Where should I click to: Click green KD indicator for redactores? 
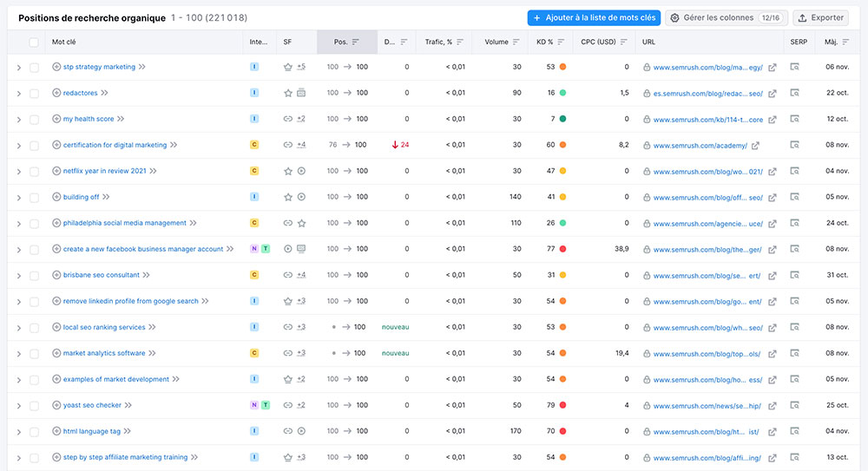[562, 93]
